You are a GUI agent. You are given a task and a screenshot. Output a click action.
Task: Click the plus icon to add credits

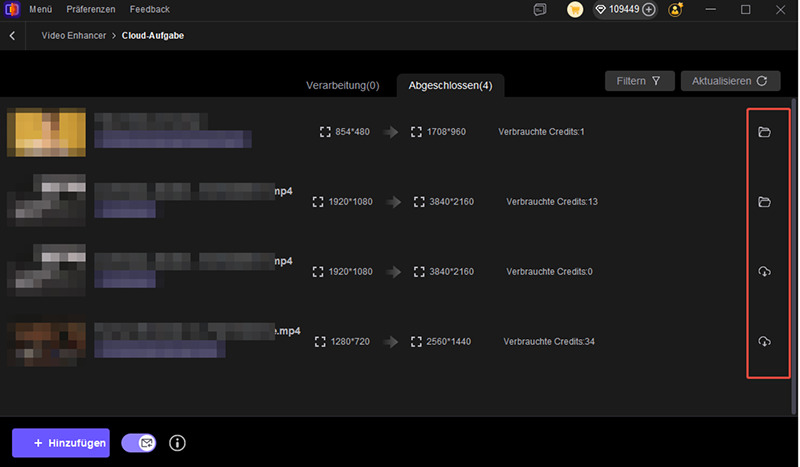(x=649, y=10)
